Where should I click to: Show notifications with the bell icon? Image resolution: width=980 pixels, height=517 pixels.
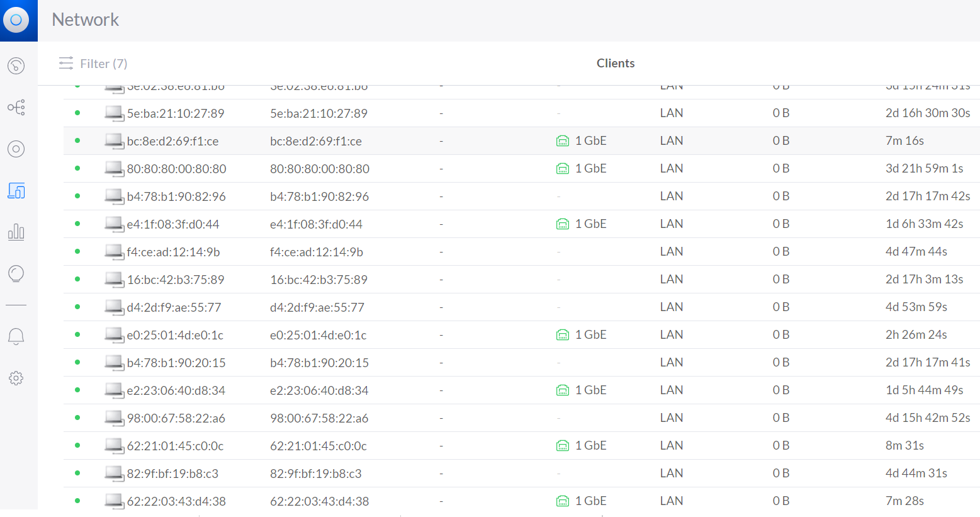[16, 336]
